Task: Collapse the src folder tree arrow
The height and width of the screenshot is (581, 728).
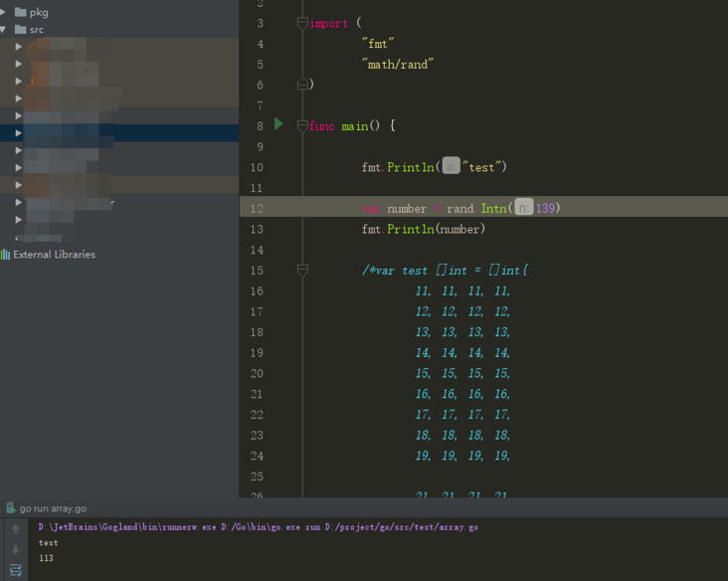Action: (5, 30)
